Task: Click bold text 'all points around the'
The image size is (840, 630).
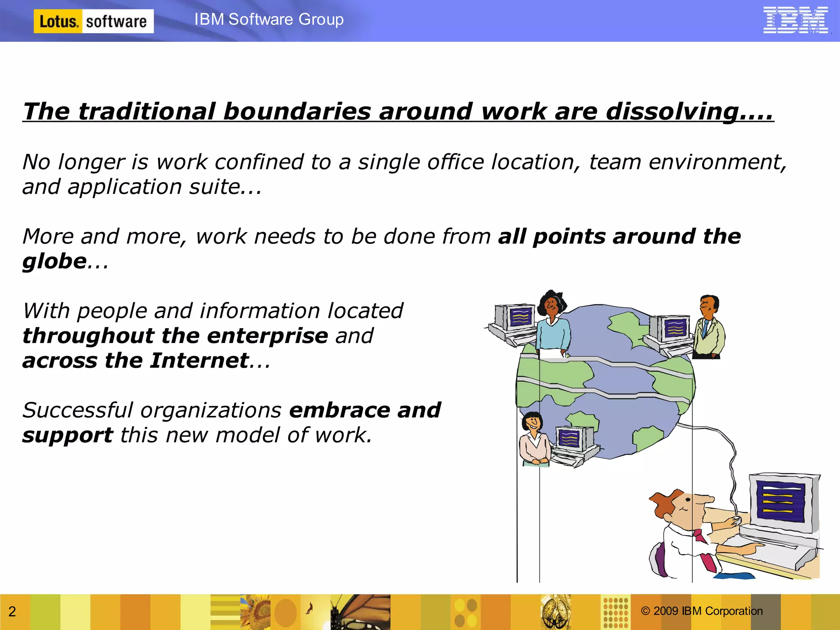Action: click(x=619, y=237)
